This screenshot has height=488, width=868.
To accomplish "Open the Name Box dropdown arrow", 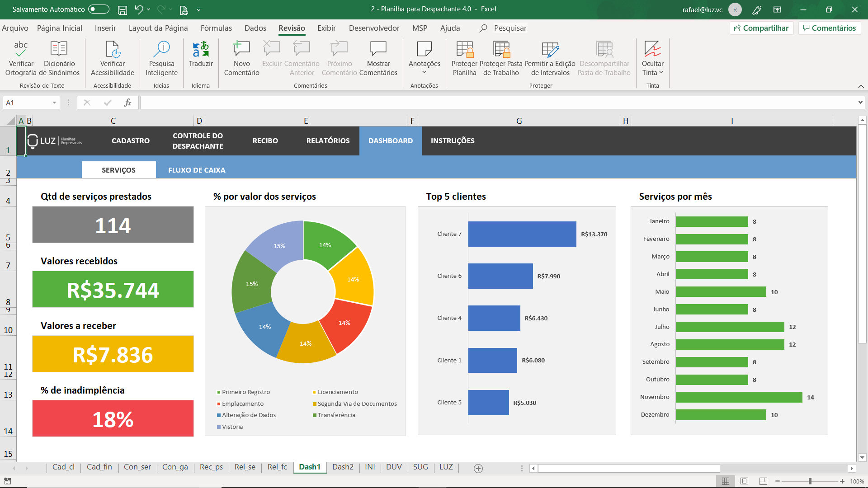I will tap(54, 103).
